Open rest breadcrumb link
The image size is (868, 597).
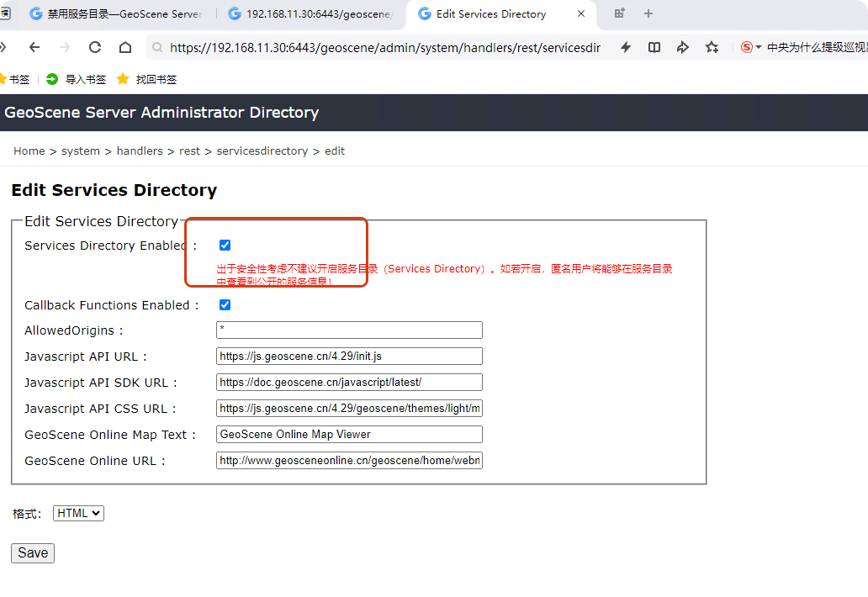tap(189, 151)
